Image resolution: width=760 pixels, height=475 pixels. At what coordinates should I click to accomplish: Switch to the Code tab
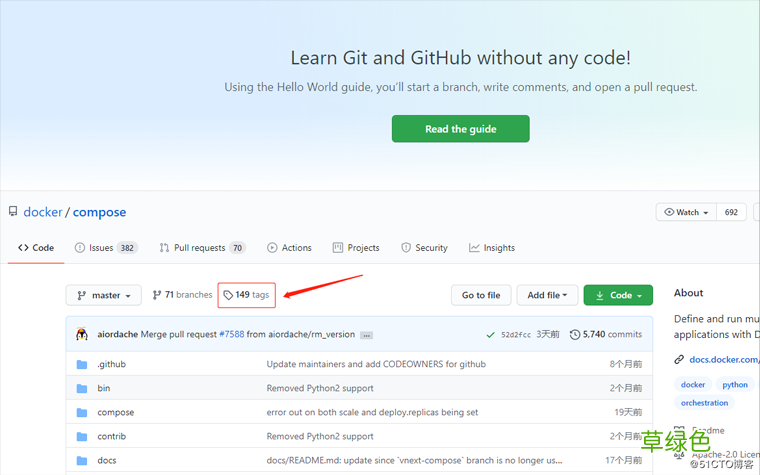[x=36, y=248]
